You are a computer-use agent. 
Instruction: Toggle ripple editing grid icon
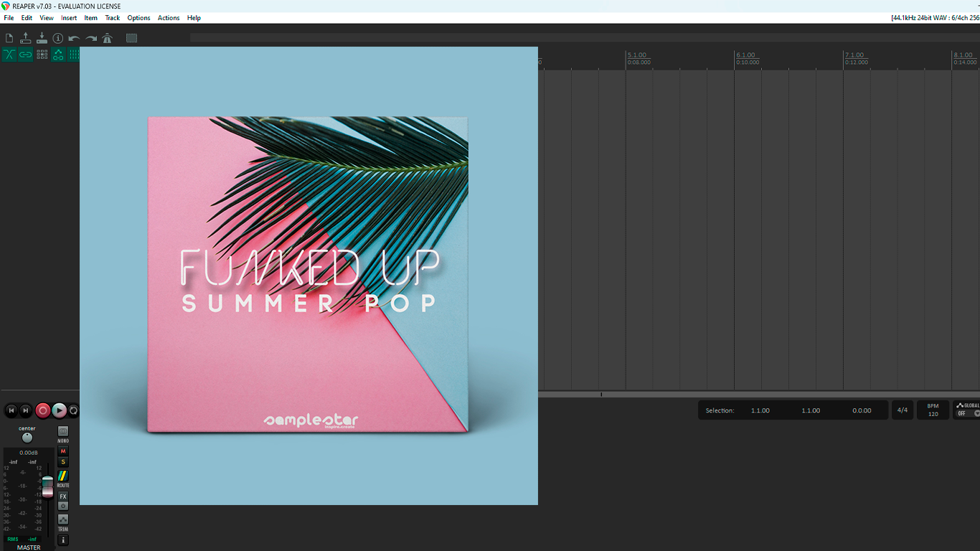(42, 55)
